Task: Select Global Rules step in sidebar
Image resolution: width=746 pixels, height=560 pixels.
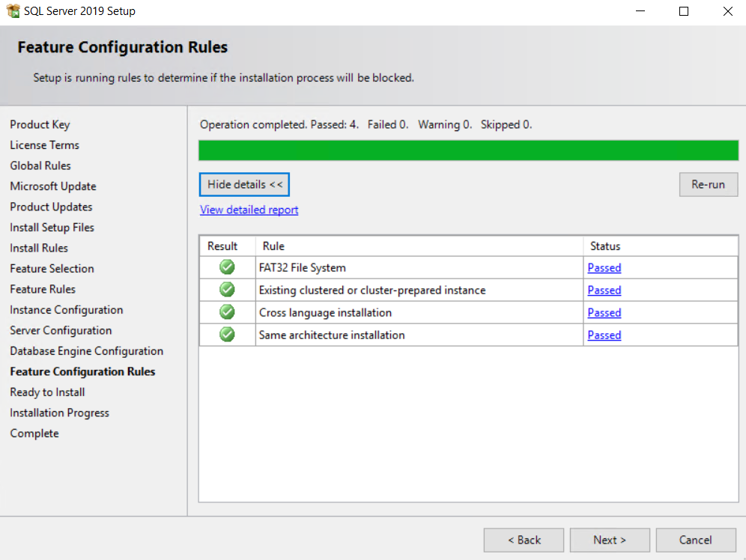Action: pos(40,165)
